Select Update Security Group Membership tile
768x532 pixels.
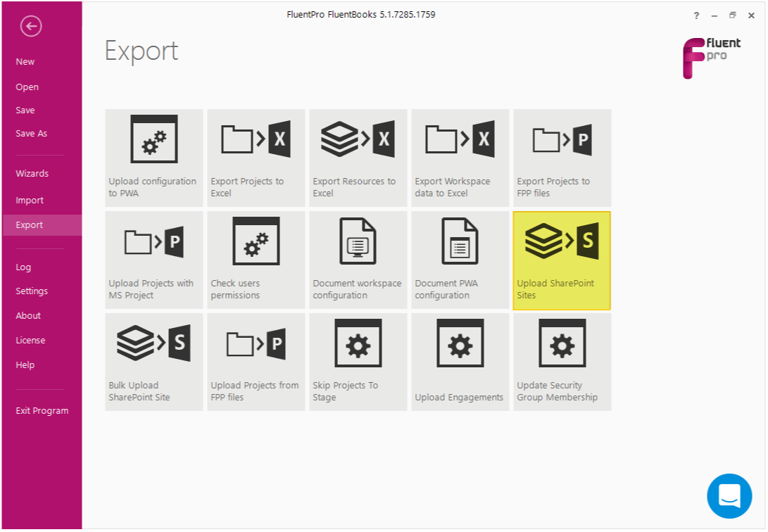click(x=562, y=362)
